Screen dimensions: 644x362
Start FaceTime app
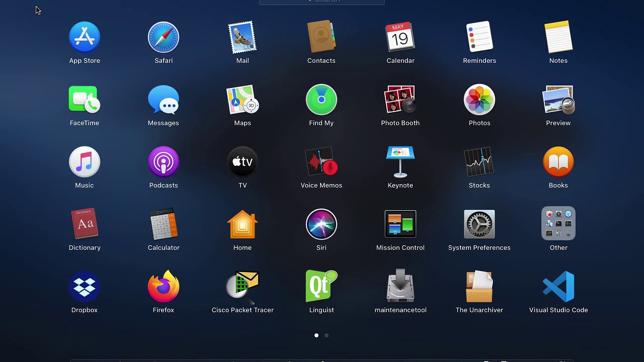tap(85, 100)
